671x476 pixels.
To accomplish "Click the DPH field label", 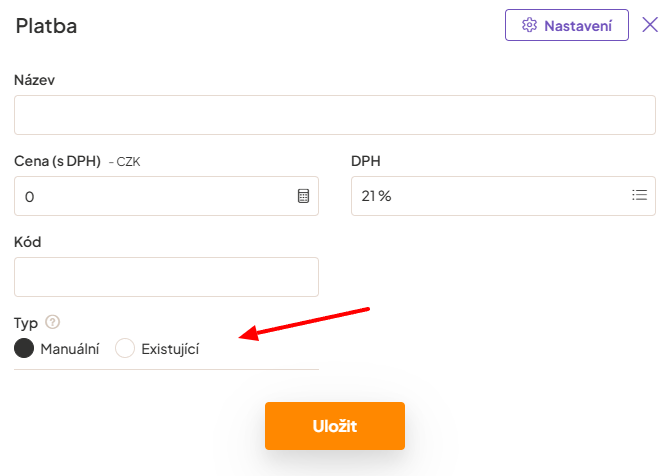I will (366, 161).
